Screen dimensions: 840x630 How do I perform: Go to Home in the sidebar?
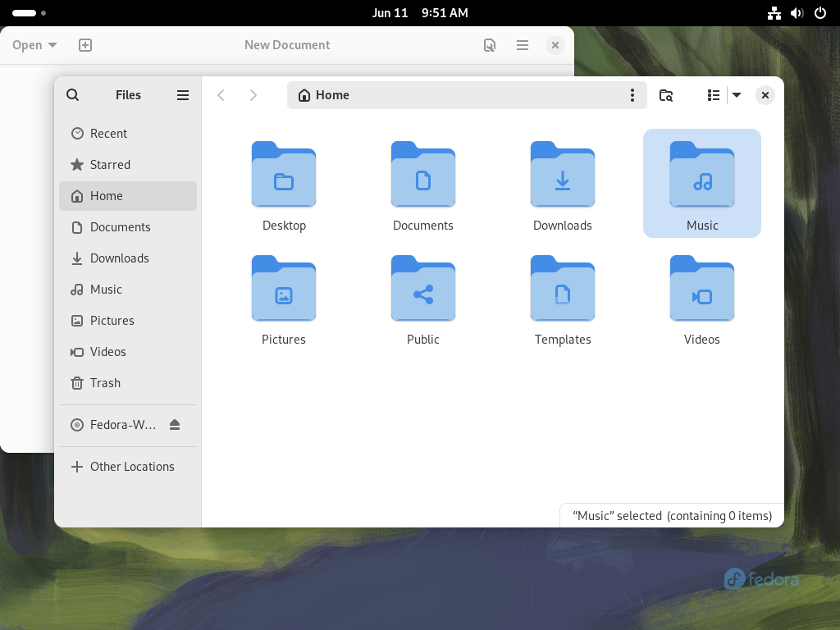point(128,195)
